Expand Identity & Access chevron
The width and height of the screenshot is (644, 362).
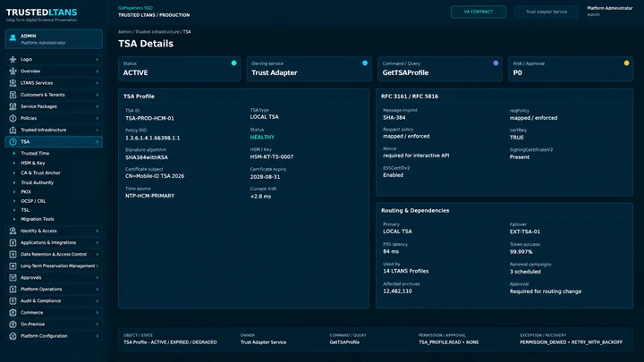pyautogui.click(x=97, y=231)
